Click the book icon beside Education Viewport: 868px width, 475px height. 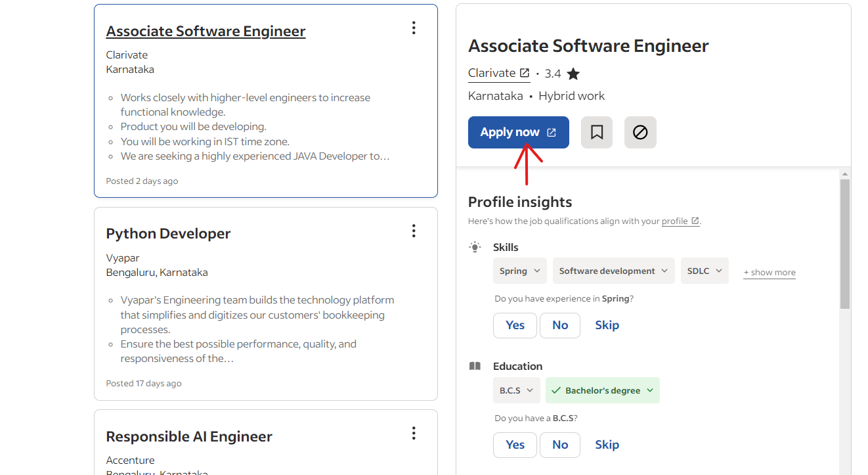coord(475,367)
